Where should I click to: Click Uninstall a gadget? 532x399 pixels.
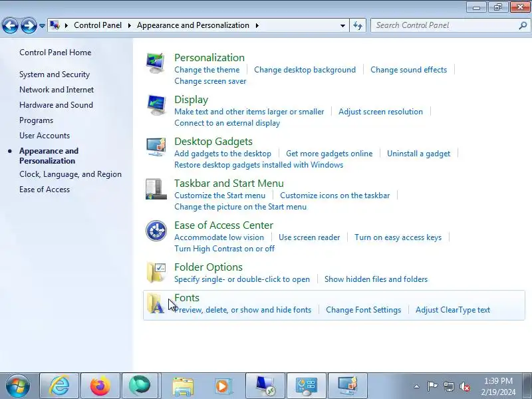tap(419, 154)
